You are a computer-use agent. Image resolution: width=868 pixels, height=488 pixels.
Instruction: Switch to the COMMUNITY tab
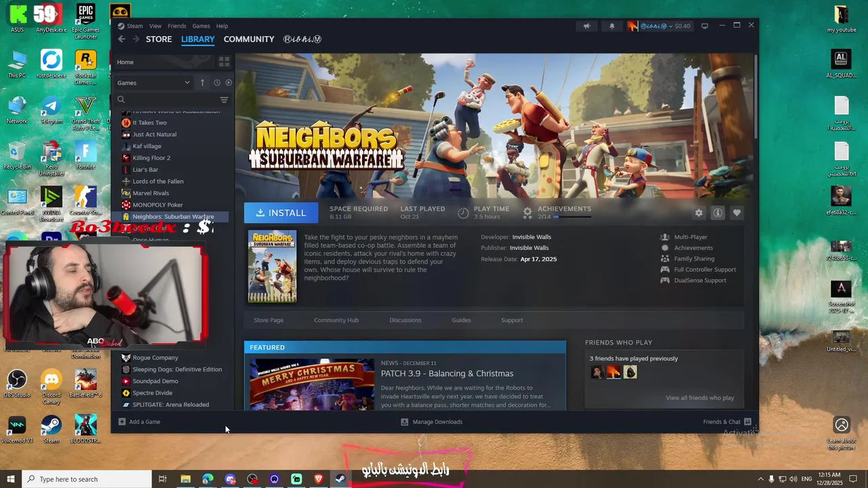[x=249, y=39]
